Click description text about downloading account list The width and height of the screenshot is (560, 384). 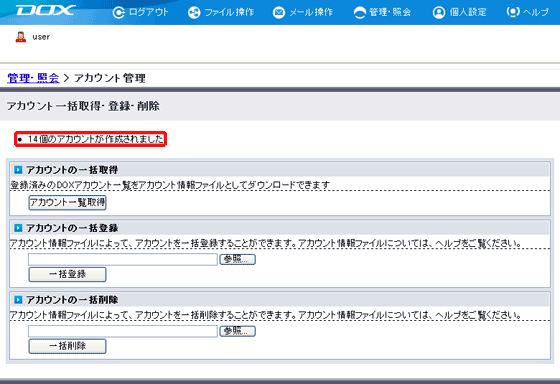[x=170, y=185]
